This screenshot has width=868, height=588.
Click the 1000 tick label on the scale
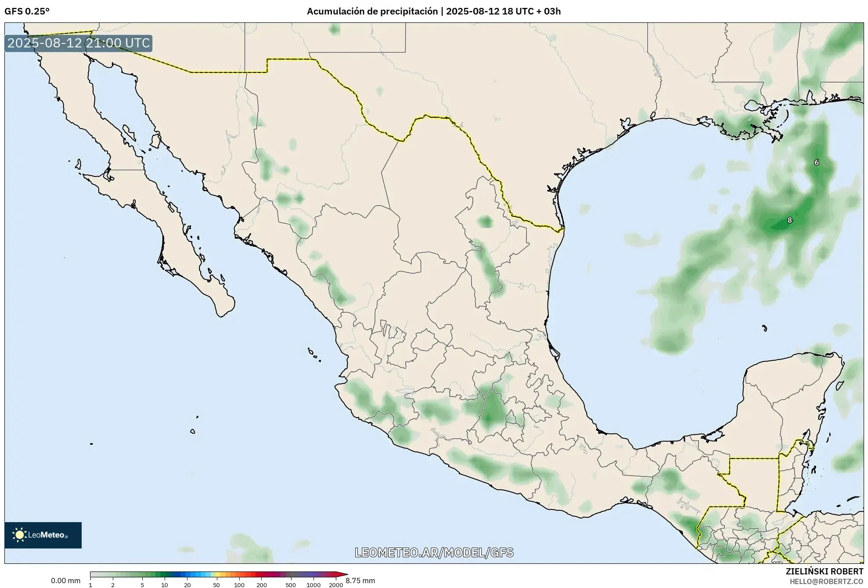click(313, 585)
